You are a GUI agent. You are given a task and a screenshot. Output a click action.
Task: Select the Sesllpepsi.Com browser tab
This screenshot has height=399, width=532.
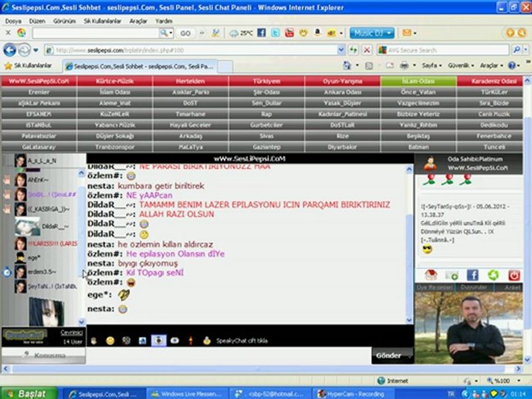[x=140, y=66]
